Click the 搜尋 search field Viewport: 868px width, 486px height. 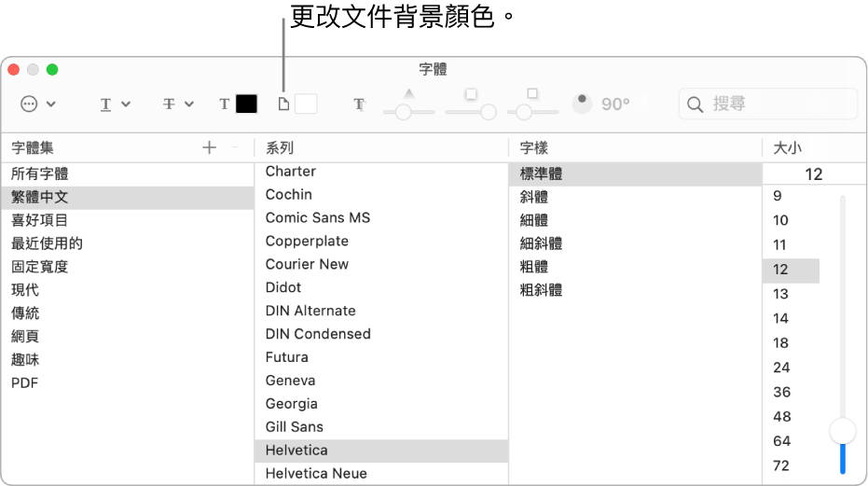(768, 104)
